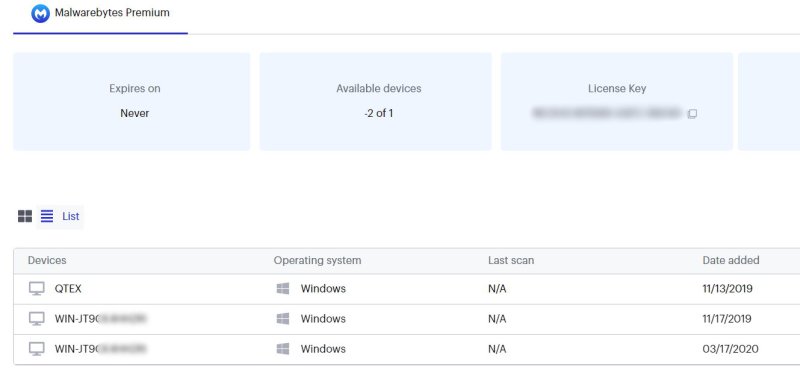This screenshot has width=800, height=378.
Task: Click the monitor icon for device added 11/17/2019
Action: pos(36,319)
